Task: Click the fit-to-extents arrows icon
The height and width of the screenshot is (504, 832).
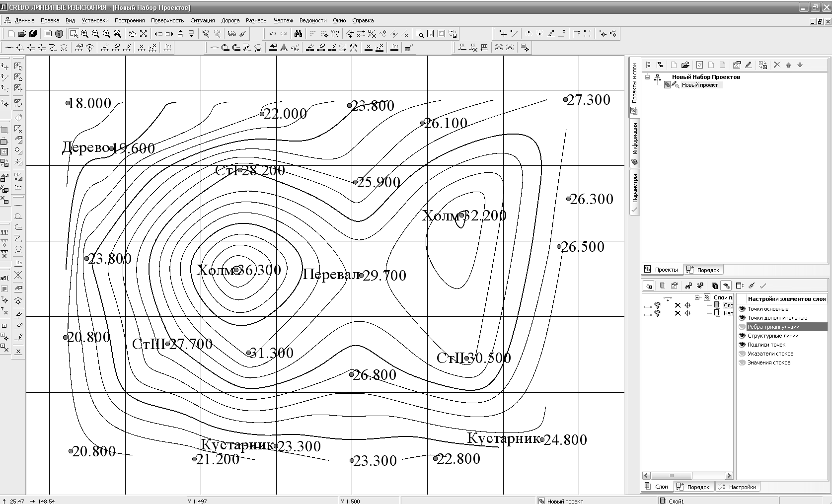Action: click(x=143, y=34)
